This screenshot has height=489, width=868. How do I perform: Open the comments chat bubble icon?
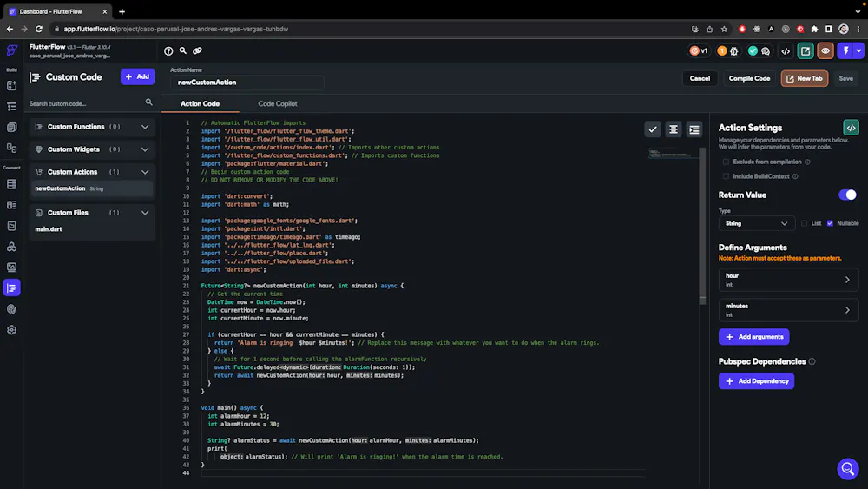[x=766, y=51]
